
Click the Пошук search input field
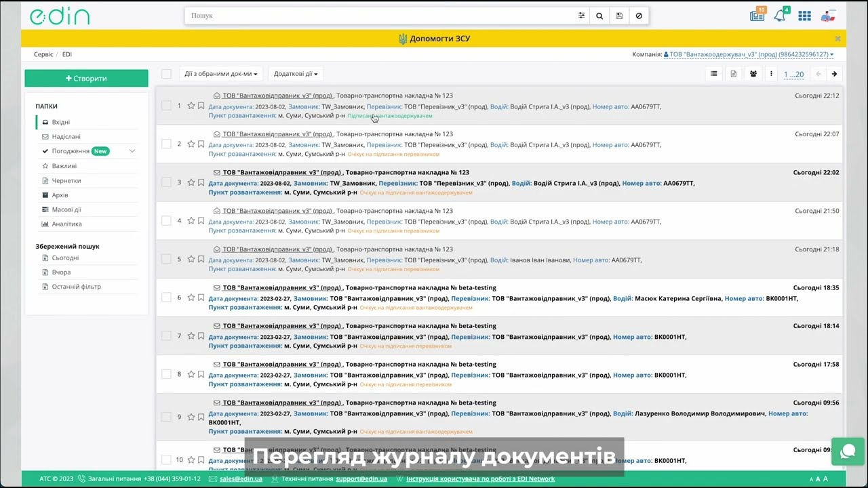coord(380,16)
